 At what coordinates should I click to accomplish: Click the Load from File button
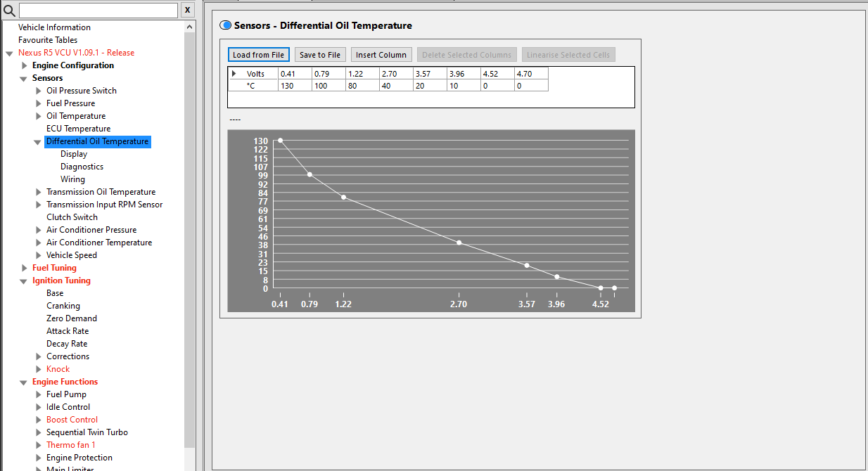click(x=258, y=54)
